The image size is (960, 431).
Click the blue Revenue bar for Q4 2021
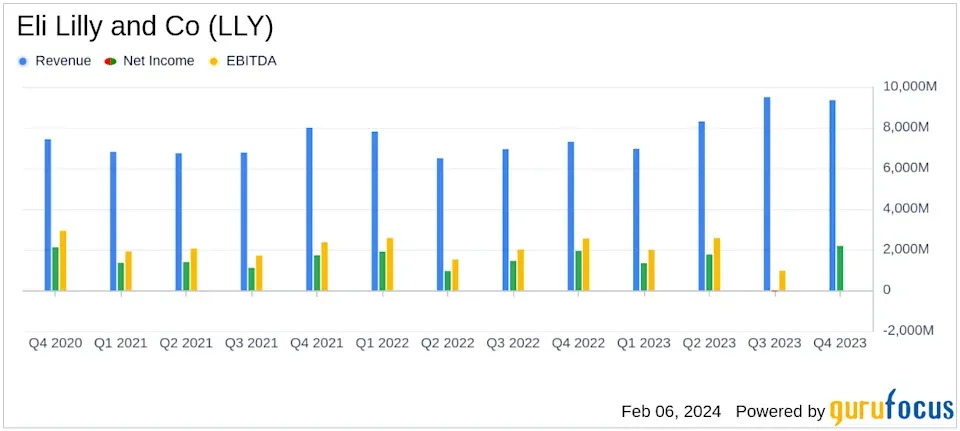tap(309, 209)
